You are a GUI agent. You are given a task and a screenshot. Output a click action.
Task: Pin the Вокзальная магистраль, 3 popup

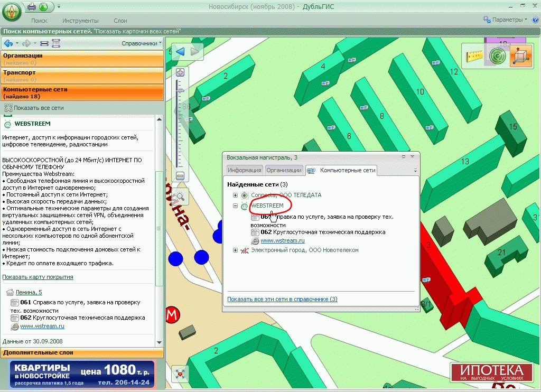403,157
